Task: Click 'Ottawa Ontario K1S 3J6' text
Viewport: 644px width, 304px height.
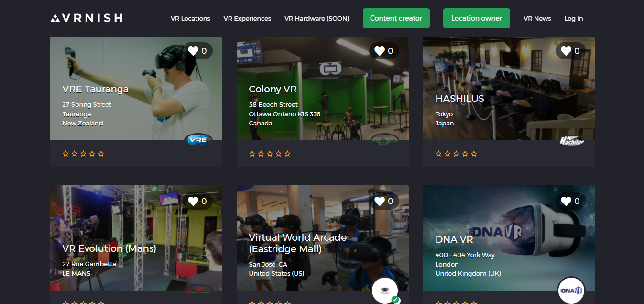Action: click(x=284, y=114)
